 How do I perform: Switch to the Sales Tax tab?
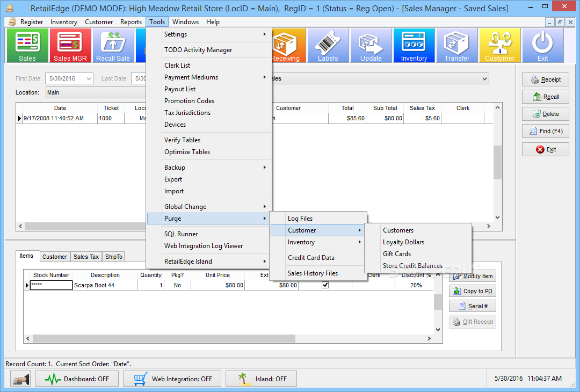pyautogui.click(x=86, y=257)
